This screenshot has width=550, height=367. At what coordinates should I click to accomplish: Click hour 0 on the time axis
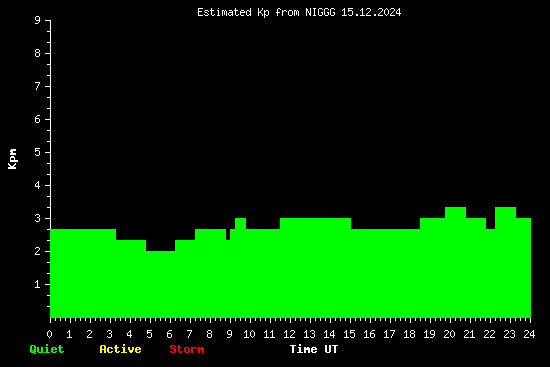49,334
